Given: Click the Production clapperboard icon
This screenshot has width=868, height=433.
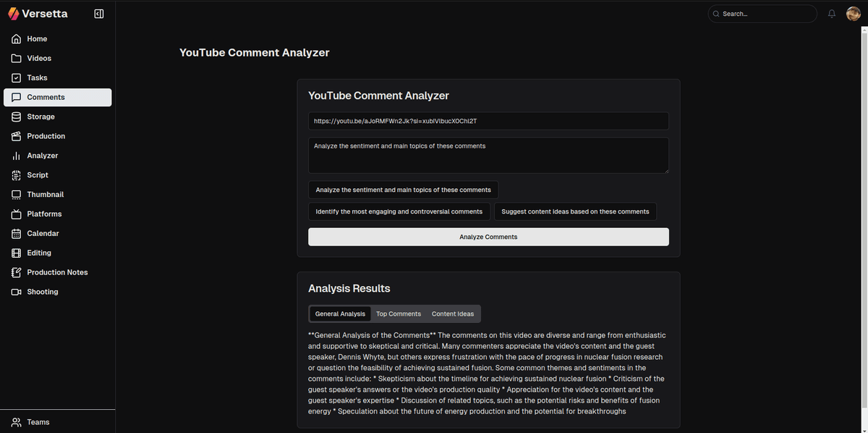Looking at the screenshot, I should click(16, 137).
